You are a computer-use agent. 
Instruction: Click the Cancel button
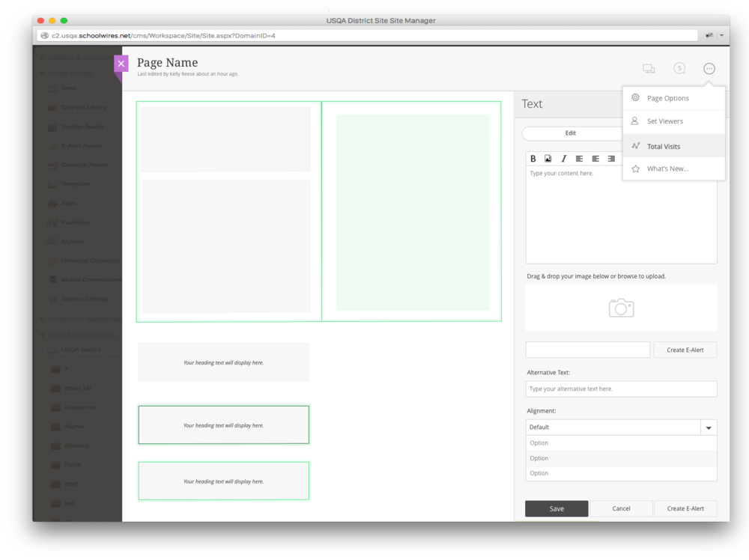pos(621,509)
